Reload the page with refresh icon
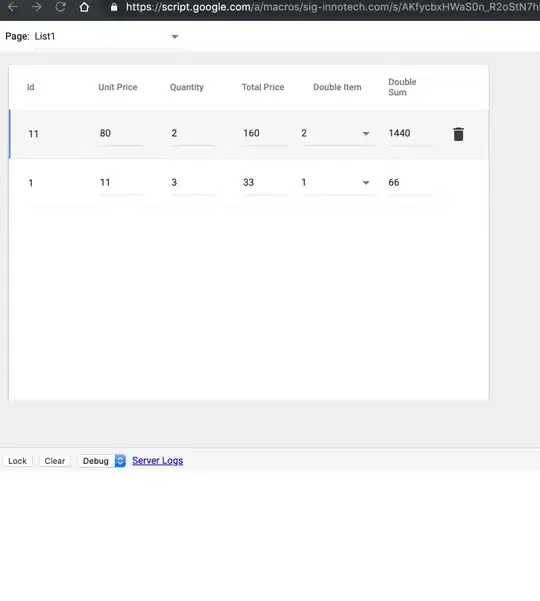 [61, 7]
